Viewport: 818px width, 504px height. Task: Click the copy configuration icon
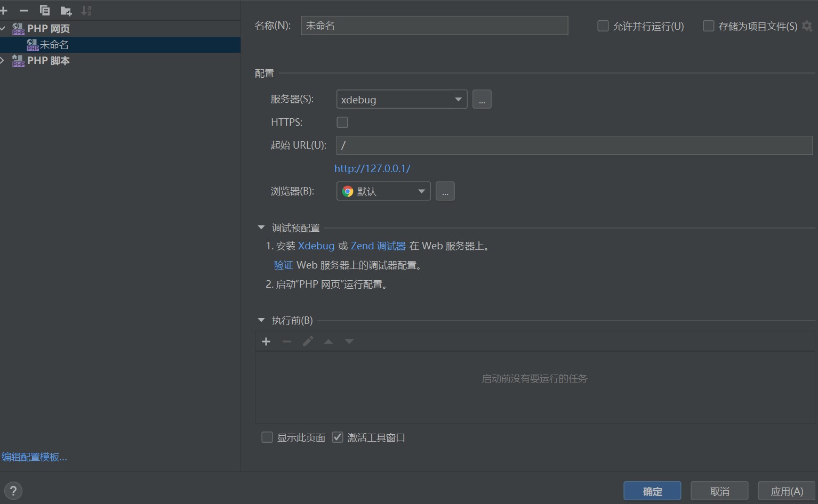(x=45, y=11)
